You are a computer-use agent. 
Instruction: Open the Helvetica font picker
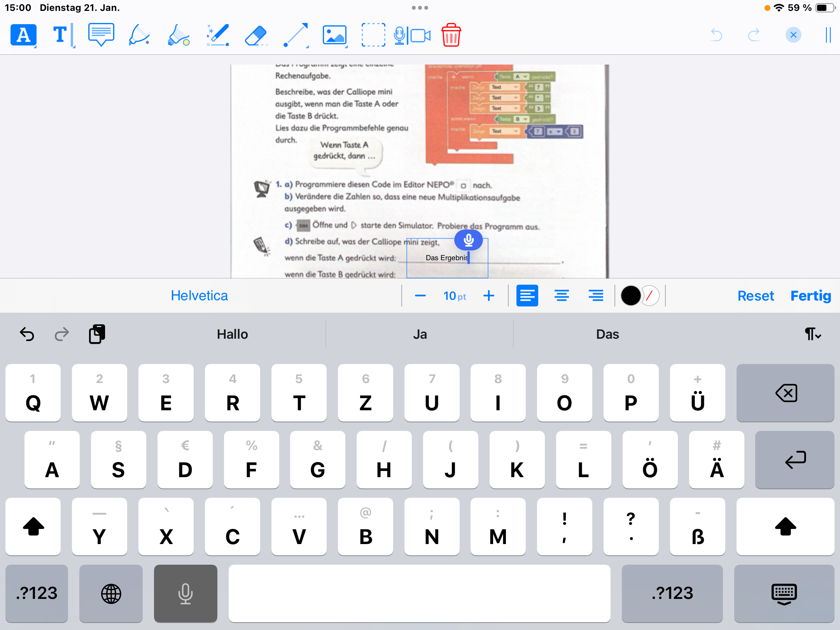click(x=199, y=296)
